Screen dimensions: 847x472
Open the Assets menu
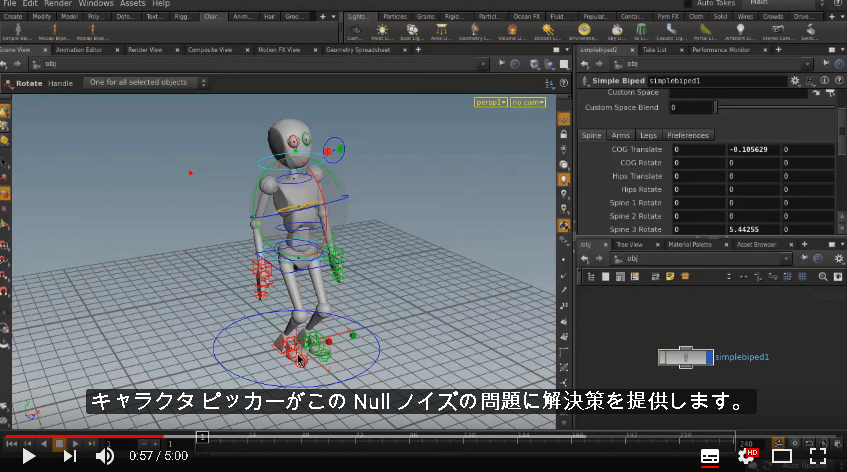pyautogui.click(x=132, y=4)
